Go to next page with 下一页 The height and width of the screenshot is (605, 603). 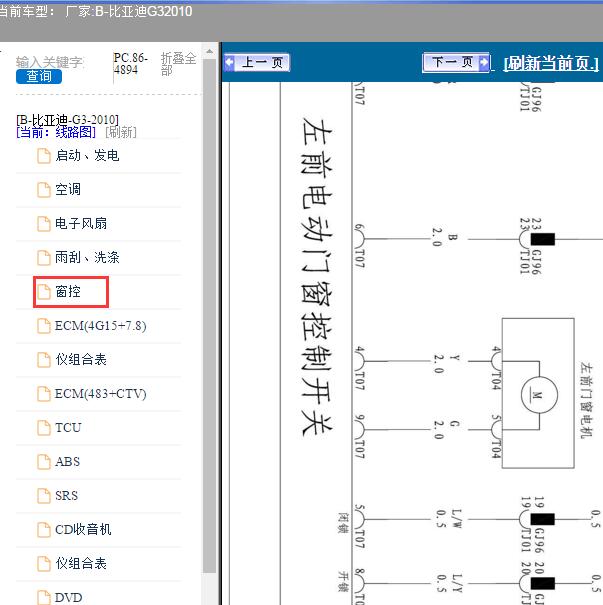(x=456, y=62)
